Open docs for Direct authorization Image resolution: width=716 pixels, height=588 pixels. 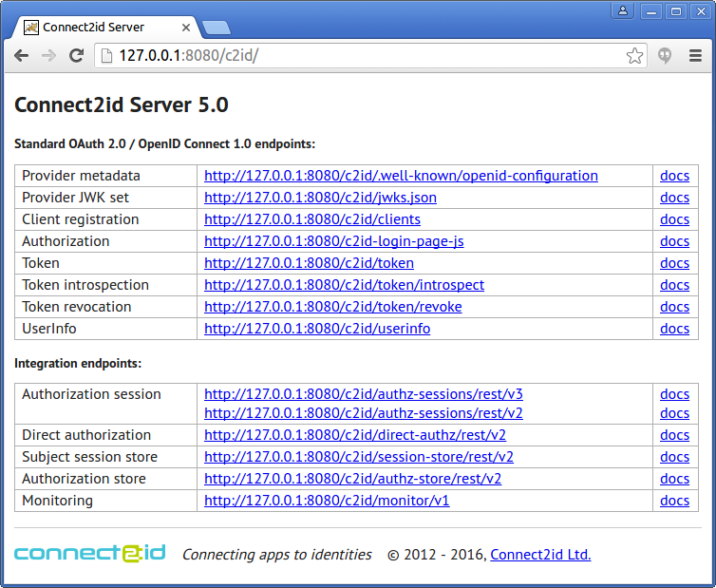point(674,435)
